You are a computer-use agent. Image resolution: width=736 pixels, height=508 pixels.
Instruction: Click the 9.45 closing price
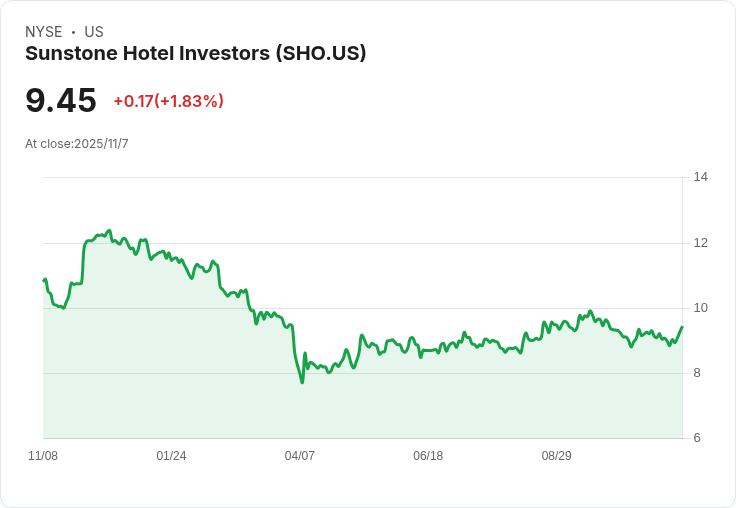tap(61, 100)
